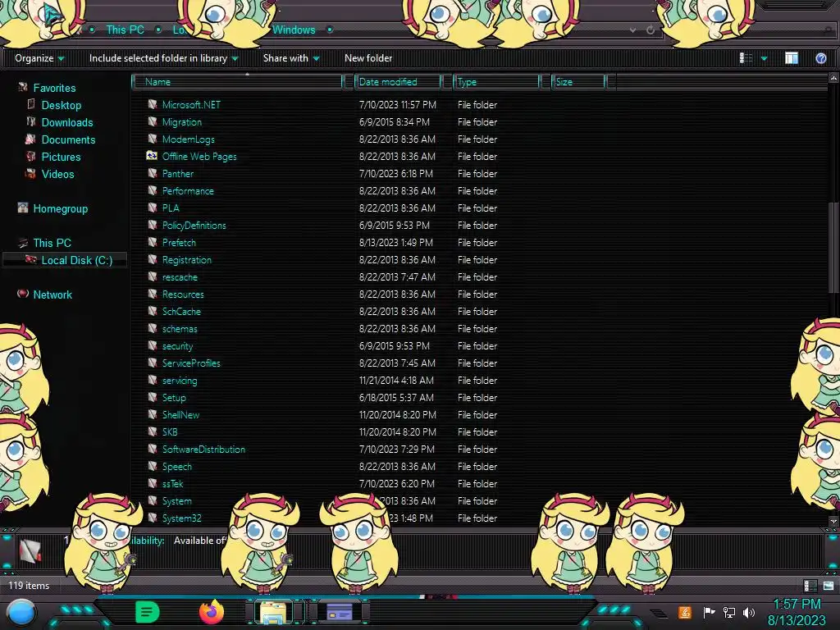This screenshot has height=630, width=840.
Task: Open the taskbar clock showing 1:57 PM
Action: [x=797, y=612]
